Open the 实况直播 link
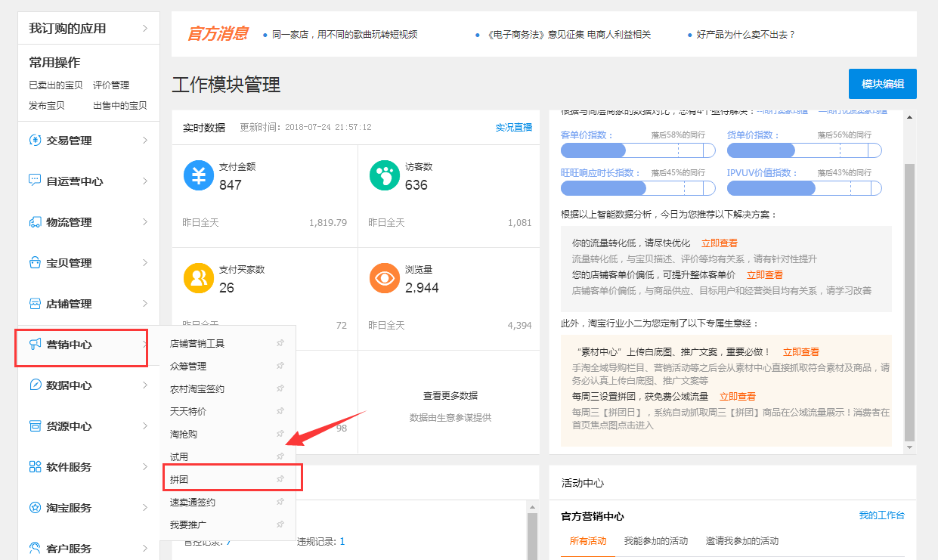Viewport: 938px width, 560px height. tap(514, 127)
